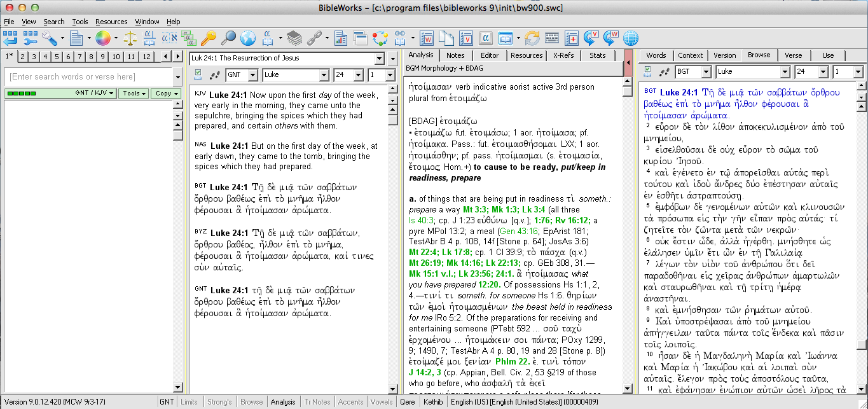Click the word list 'W' icon
Image resolution: width=868 pixels, height=409 pixels.
(x=427, y=38)
